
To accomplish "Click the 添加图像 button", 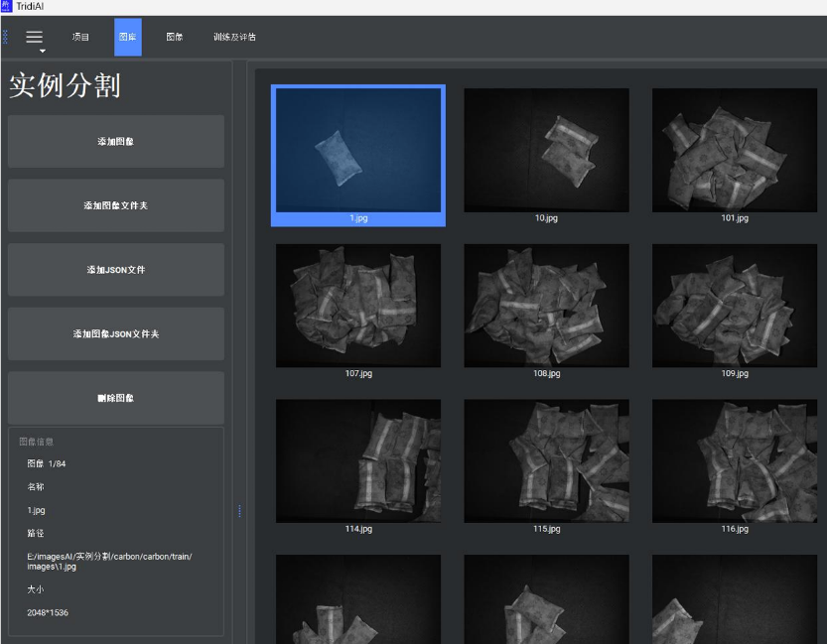I will 115,142.
